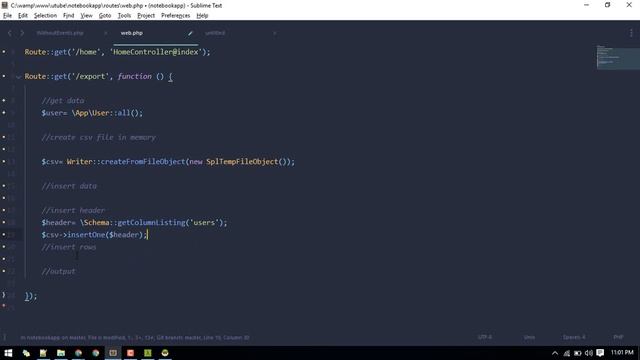Click the Route::get('/export' line
This screenshot has height=360, width=640.
[98, 77]
